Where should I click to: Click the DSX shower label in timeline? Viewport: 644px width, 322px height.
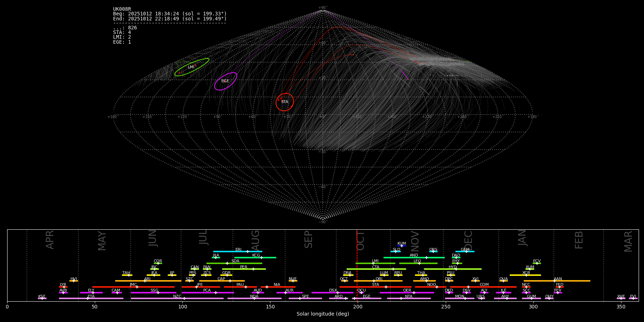click(x=333, y=291)
